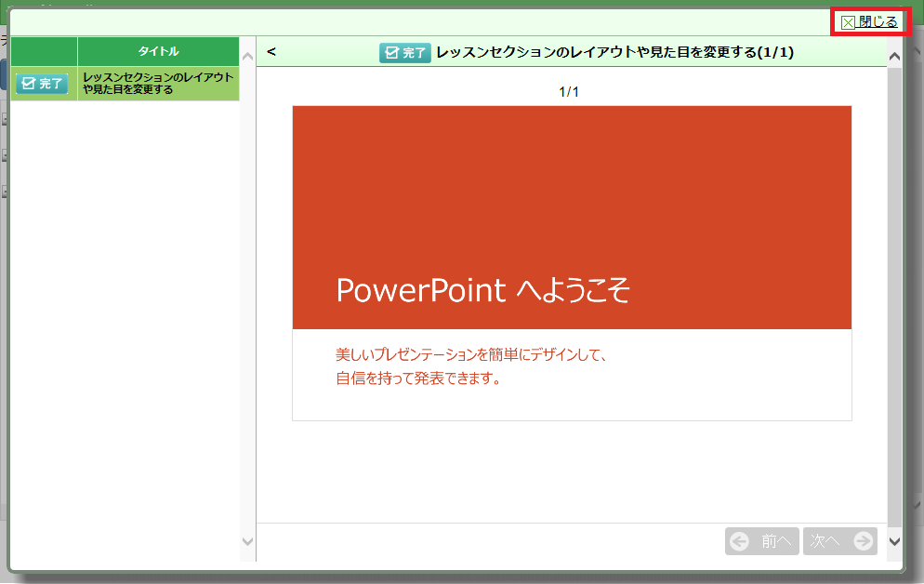Click the lesson heading ending in (1/1)
The width and height of the screenshot is (924, 584).
tap(614, 52)
